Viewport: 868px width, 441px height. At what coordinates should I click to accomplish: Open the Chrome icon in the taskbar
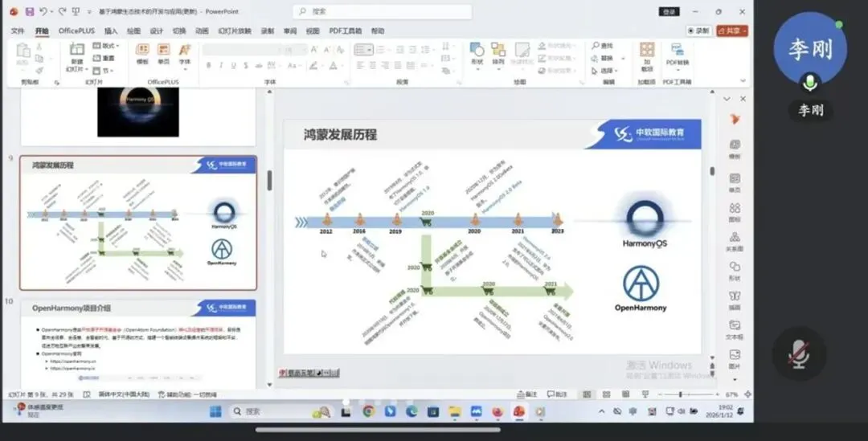tap(369, 411)
